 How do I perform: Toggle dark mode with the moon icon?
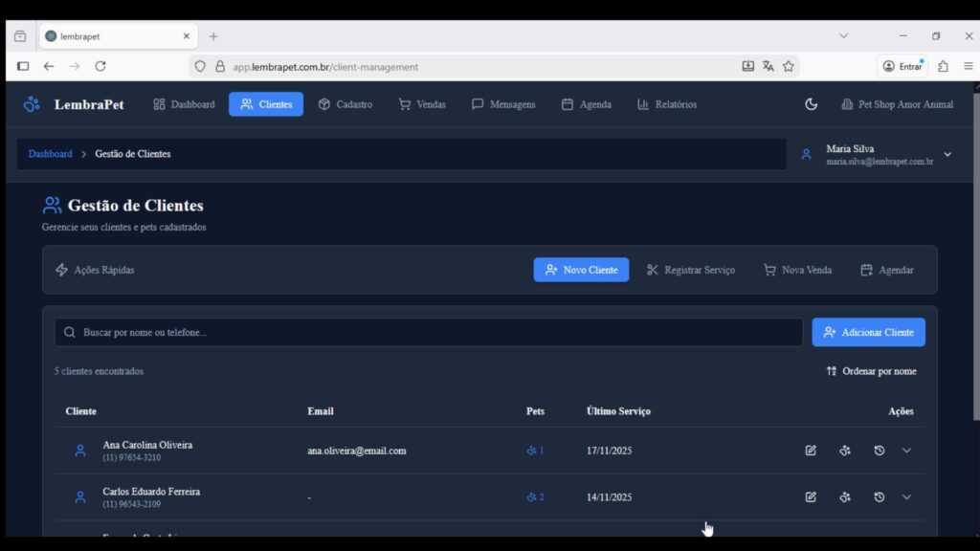point(812,104)
